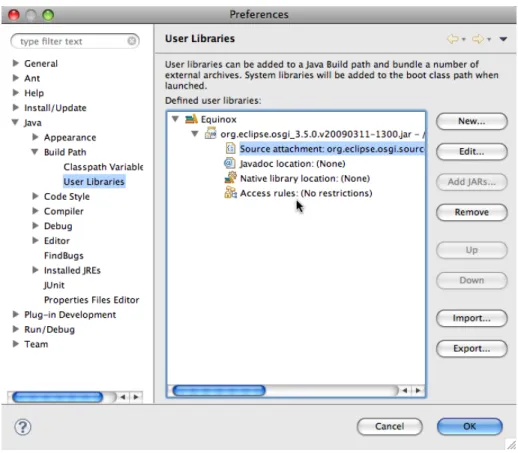518x453 pixels.
Task: Expand the Debug node under Java
Action: point(35,226)
